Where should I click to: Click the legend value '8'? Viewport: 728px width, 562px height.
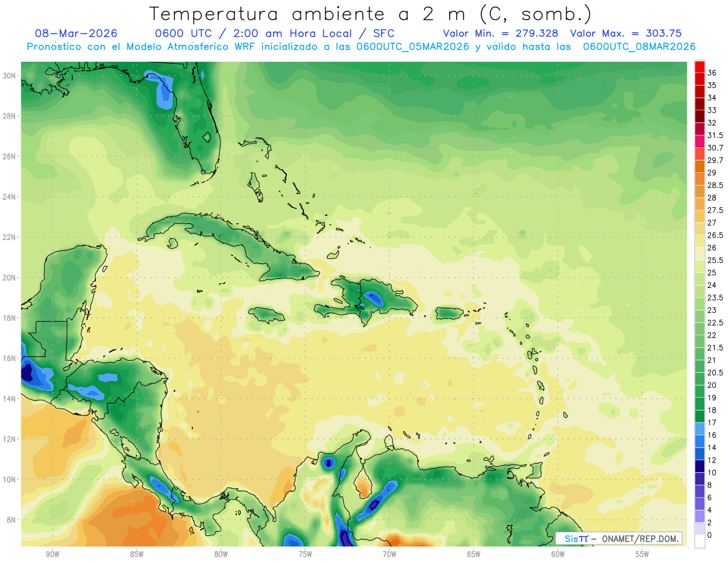click(x=710, y=485)
